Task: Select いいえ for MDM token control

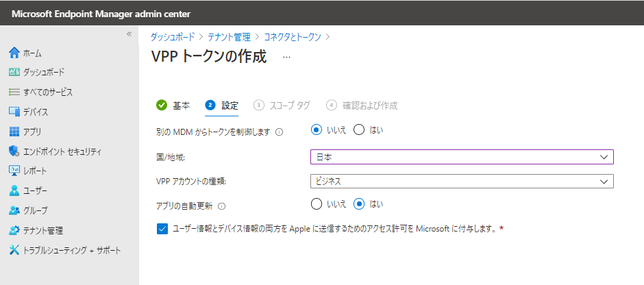Action: 317,130
